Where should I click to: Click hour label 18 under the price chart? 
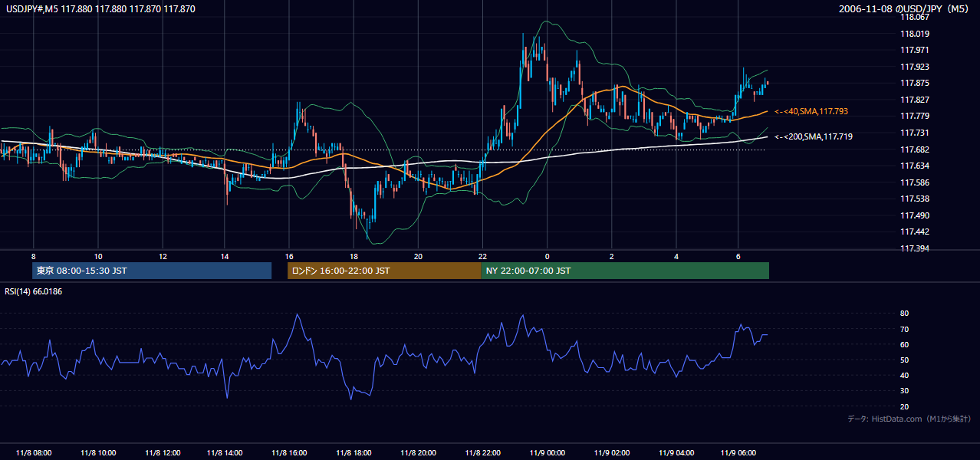pyautogui.click(x=354, y=256)
